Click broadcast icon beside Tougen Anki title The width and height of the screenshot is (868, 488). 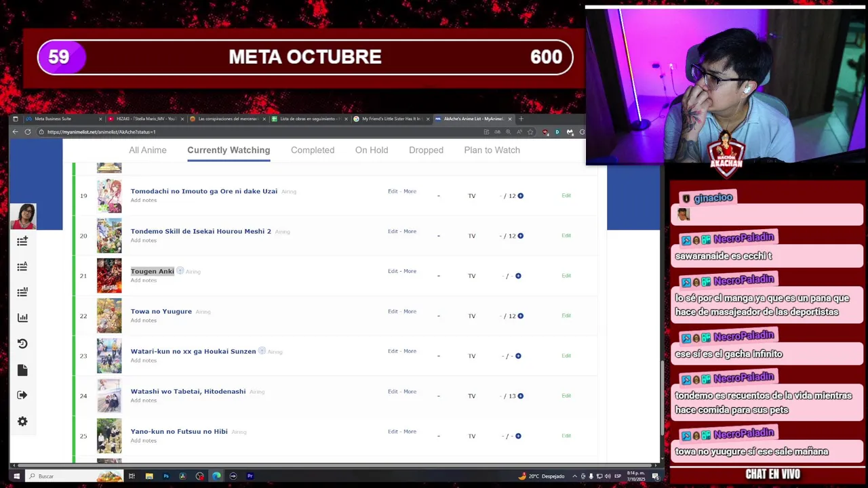click(x=180, y=271)
